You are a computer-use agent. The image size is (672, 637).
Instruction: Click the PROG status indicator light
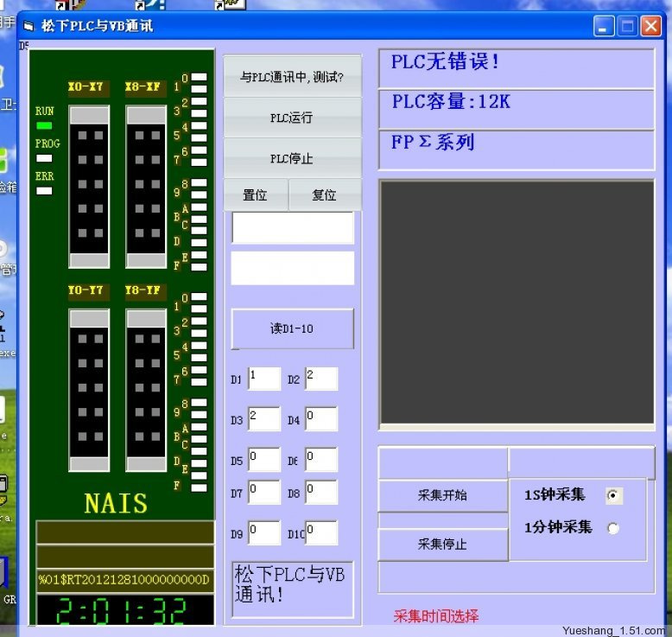[x=44, y=158]
